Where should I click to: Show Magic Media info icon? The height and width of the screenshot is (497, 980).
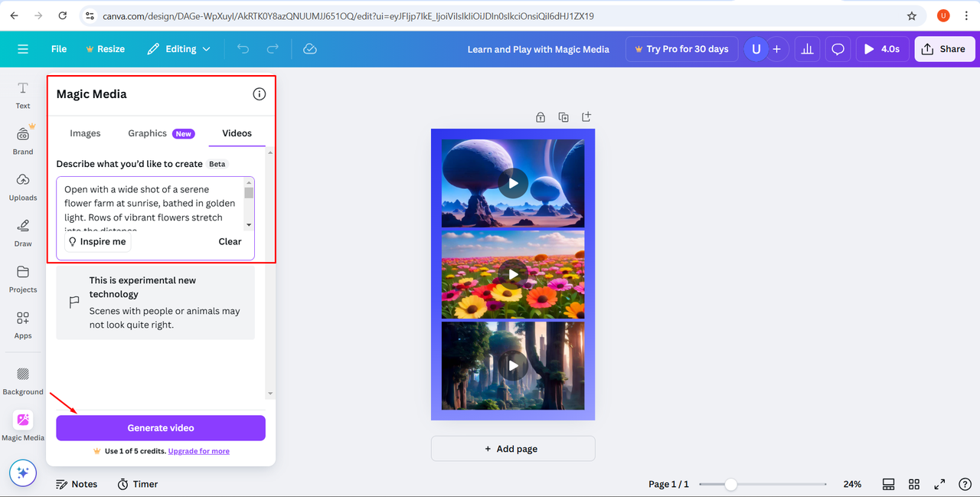coord(260,94)
